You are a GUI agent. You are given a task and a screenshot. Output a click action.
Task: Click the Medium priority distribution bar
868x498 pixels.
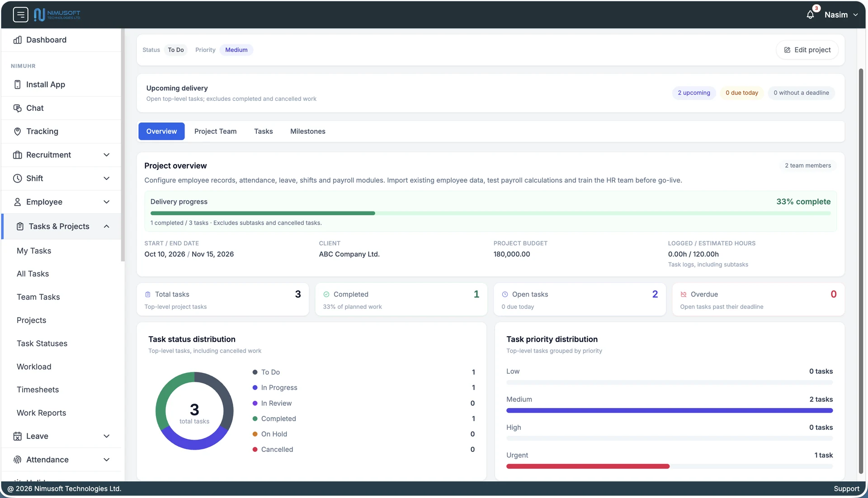point(670,411)
